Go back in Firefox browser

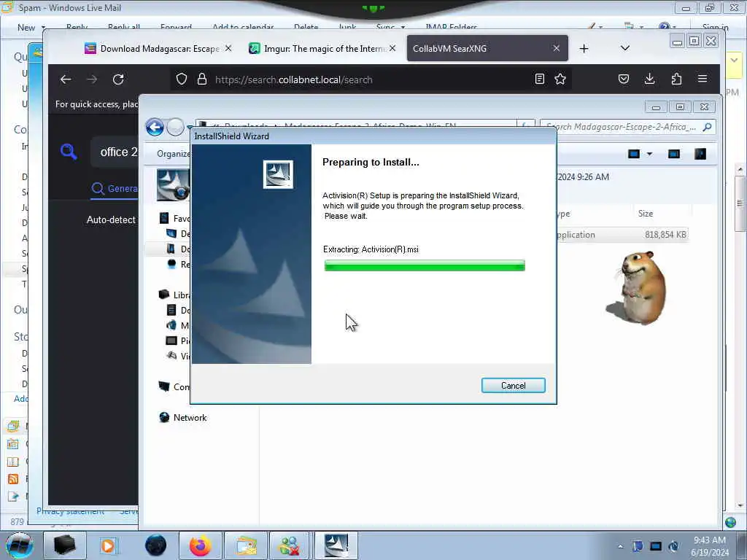click(66, 79)
